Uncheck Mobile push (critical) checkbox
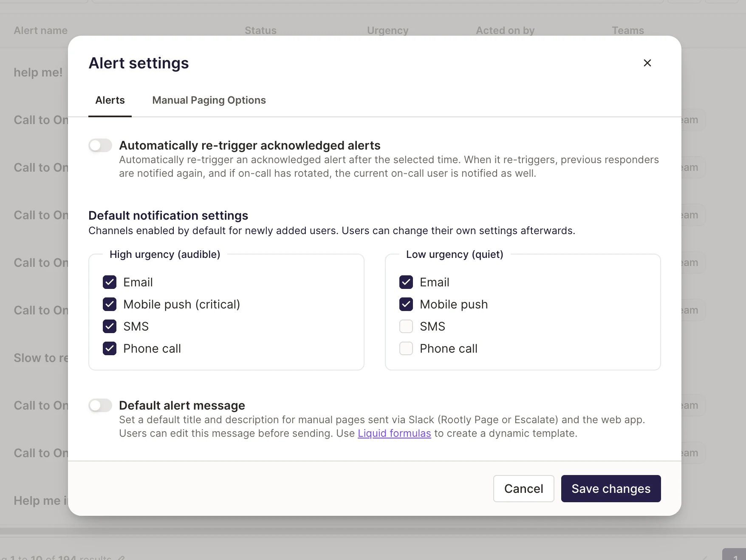 [110, 304]
